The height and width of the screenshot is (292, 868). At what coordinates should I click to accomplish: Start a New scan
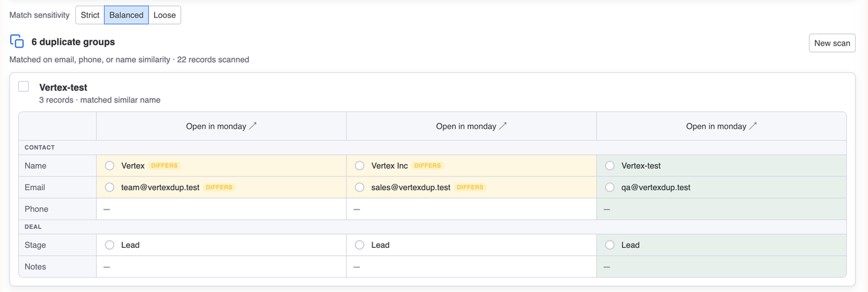tap(832, 43)
